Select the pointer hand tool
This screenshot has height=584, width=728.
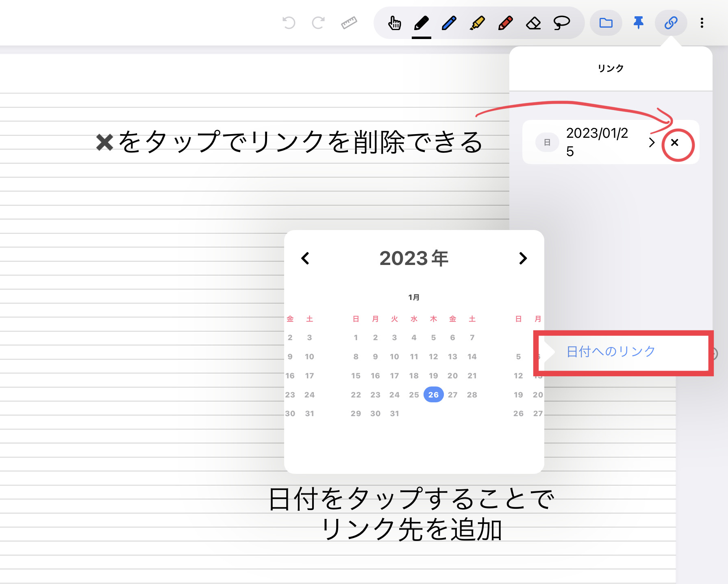coord(394,23)
